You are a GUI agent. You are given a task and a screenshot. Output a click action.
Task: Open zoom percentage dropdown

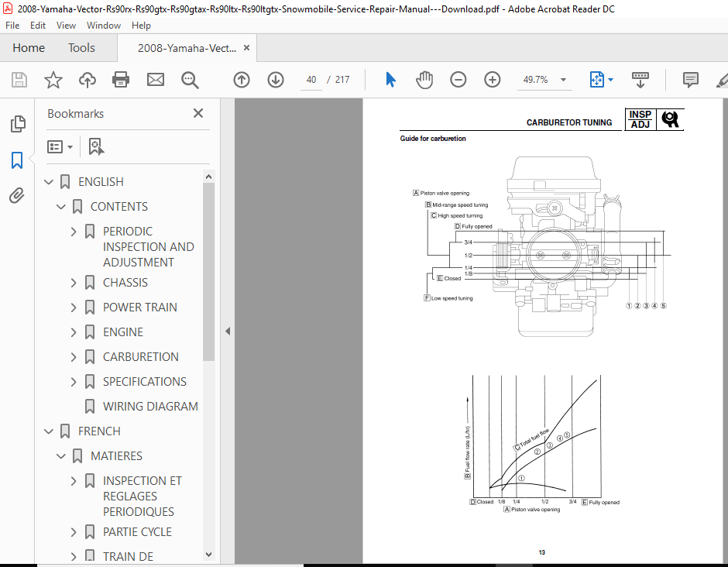pyautogui.click(x=563, y=80)
